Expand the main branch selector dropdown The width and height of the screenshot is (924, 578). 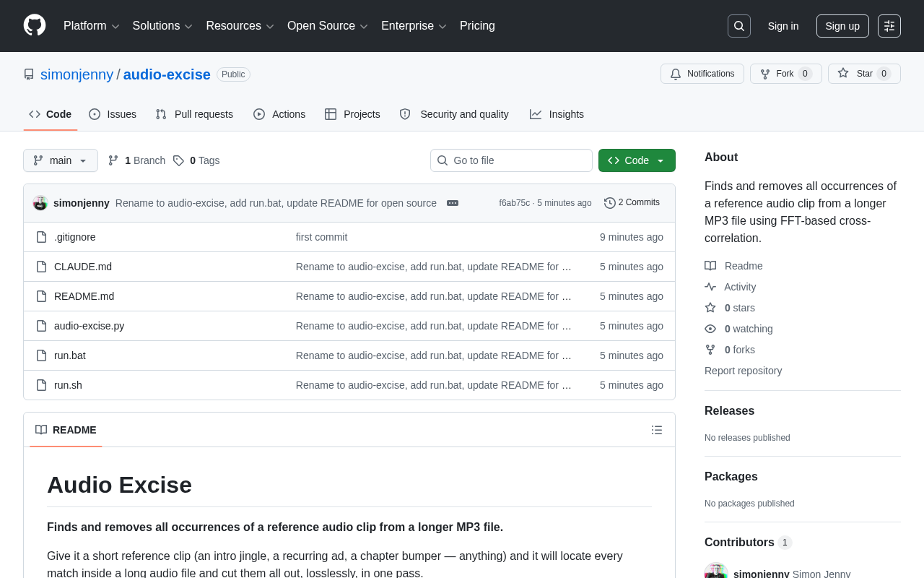click(61, 160)
